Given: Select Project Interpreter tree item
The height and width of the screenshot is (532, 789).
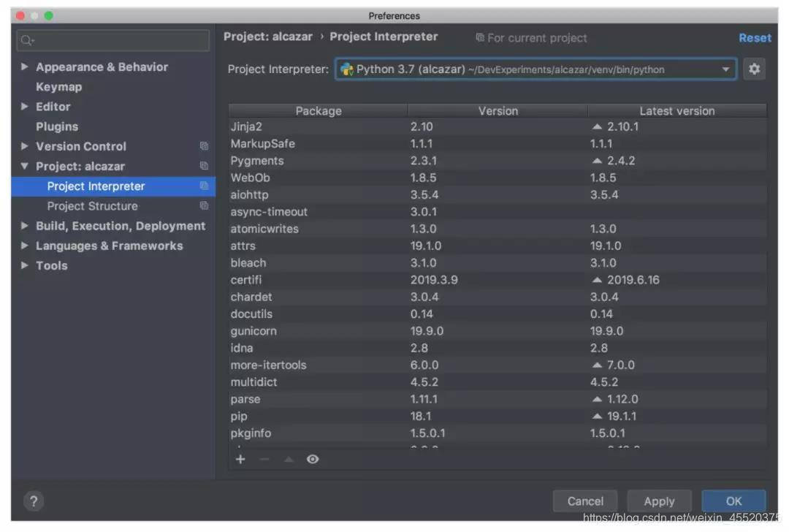Looking at the screenshot, I should pos(113,186).
